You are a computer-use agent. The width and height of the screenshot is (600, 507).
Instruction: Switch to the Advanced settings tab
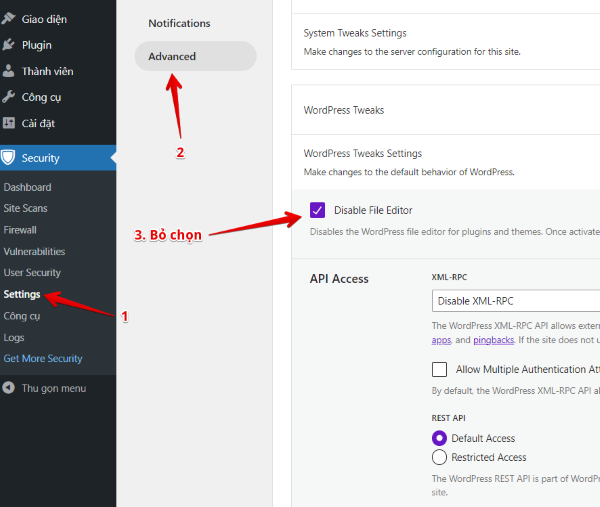(x=173, y=57)
